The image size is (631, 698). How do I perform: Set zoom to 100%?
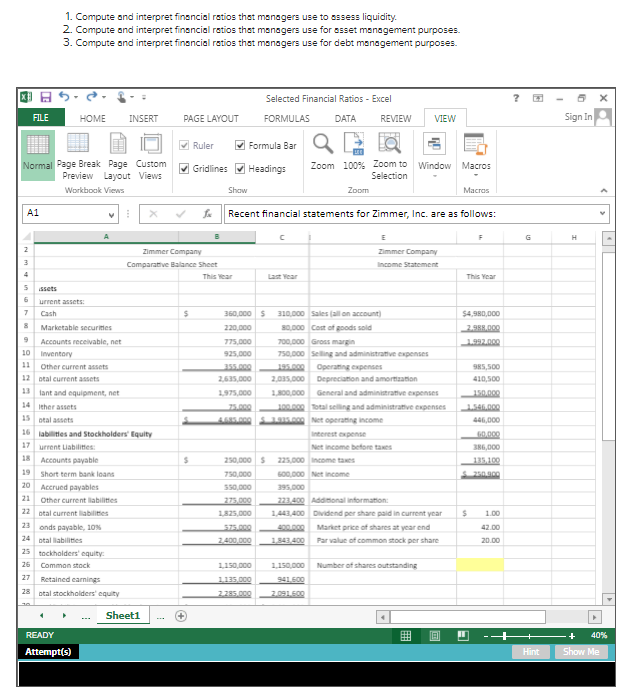[x=354, y=152]
